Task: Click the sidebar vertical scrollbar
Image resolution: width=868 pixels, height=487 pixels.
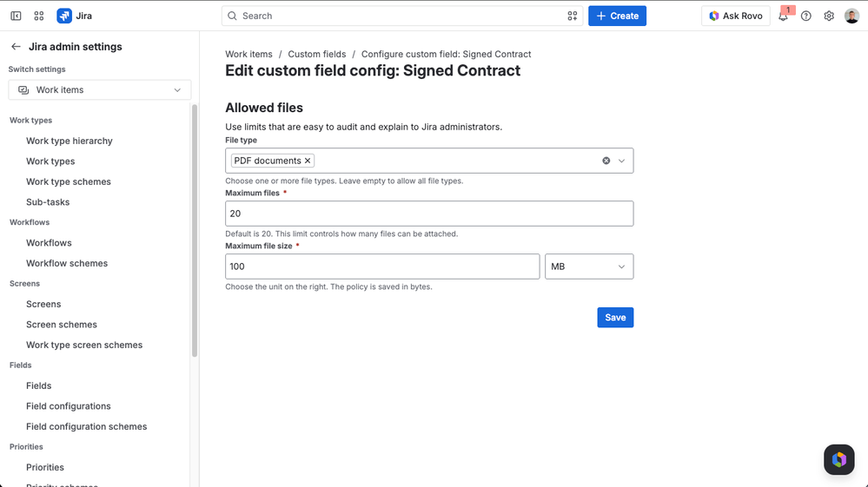Action: point(195,231)
